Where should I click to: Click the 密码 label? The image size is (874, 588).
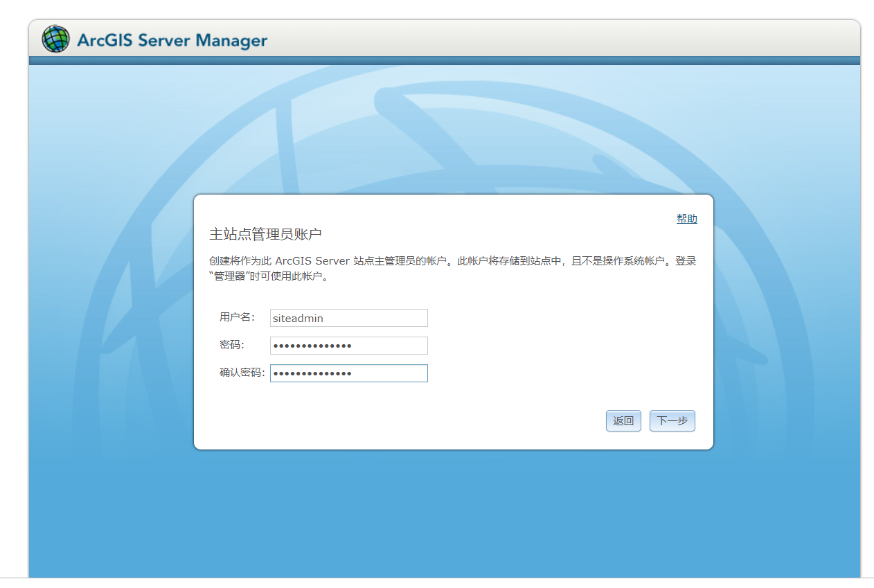[232, 345]
